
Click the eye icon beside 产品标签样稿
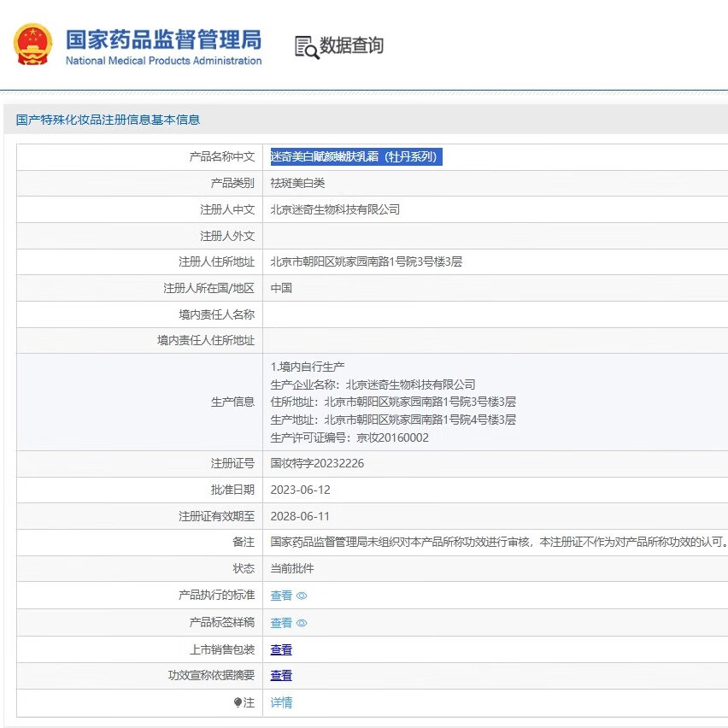click(302, 623)
